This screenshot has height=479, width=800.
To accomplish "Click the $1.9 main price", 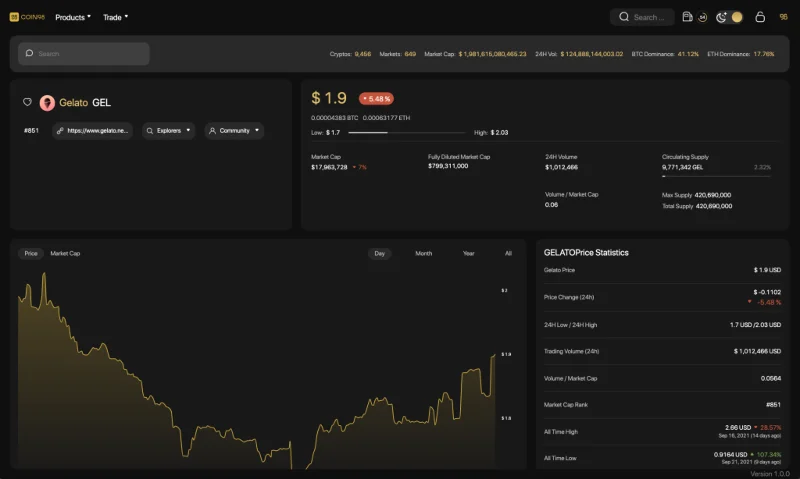I will (329, 98).
